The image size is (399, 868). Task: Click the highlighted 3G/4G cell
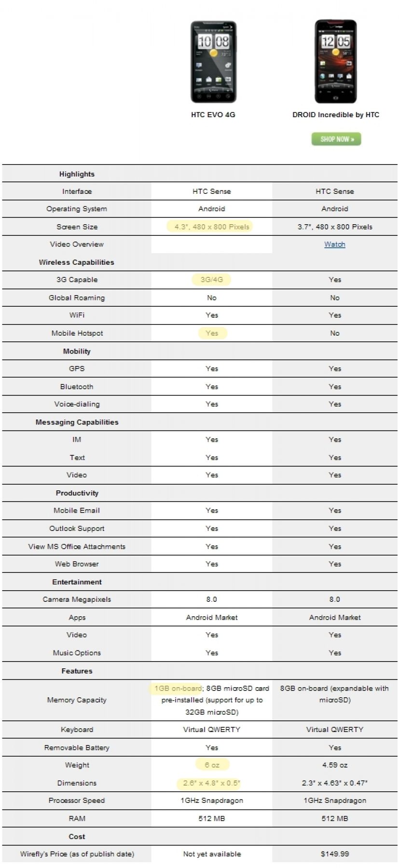[211, 280]
